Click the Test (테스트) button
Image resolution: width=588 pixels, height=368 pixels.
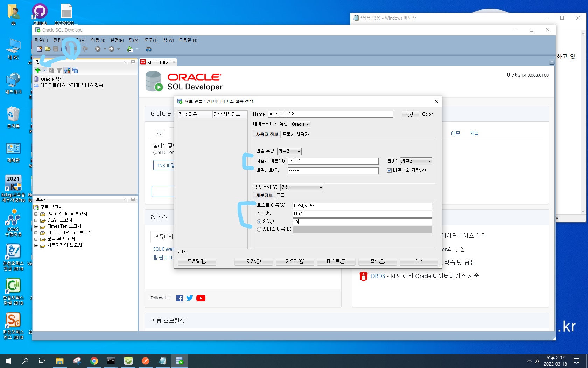point(336,261)
